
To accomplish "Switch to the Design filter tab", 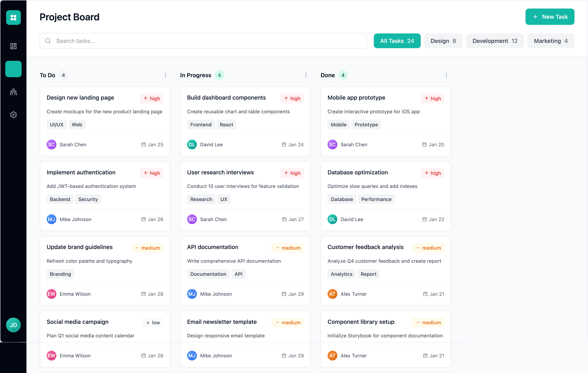I will pos(443,41).
